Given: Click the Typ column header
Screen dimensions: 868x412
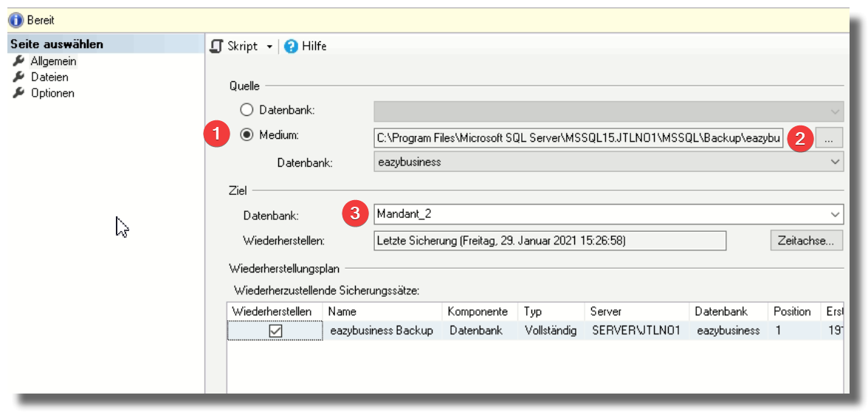Looking at the screenshot, I should coord(532,312).
